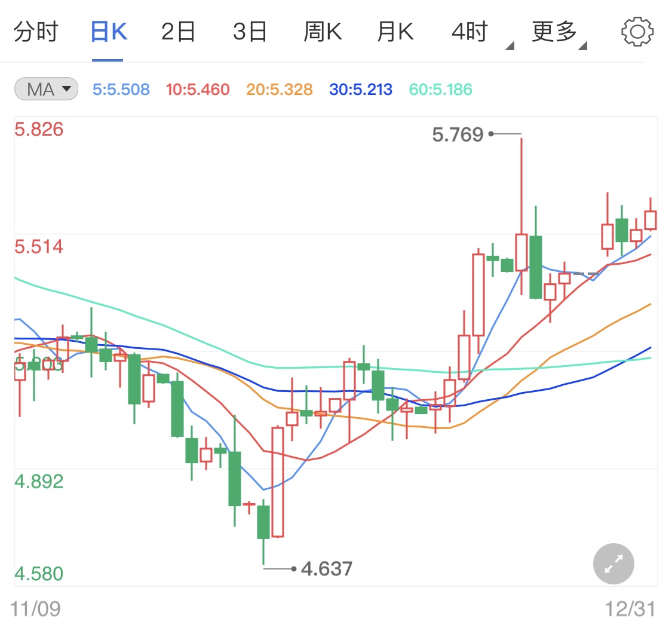Open the chart settings gear icon

point(637,32)
